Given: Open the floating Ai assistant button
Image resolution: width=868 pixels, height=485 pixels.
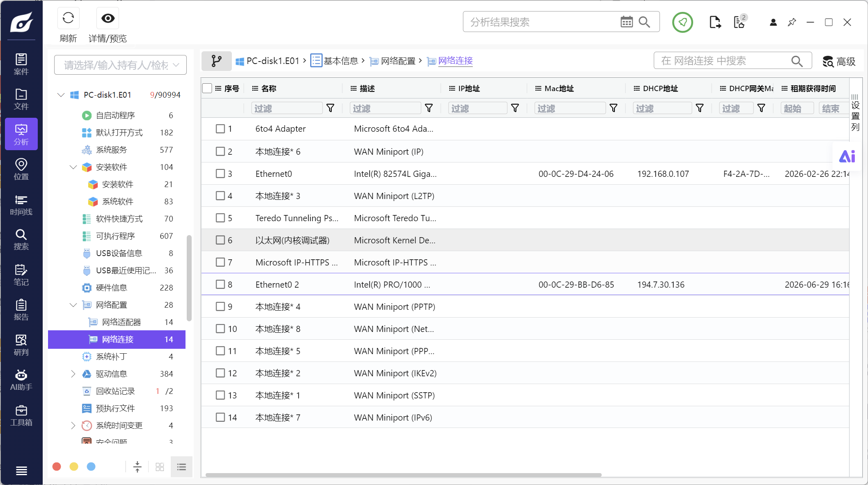Looking at the screenshot, I should [847, 156].
